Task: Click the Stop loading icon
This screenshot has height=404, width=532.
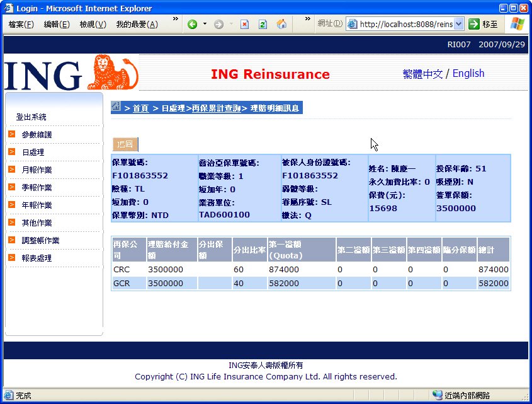Action: pyautogui.click(x=245, y=25)
